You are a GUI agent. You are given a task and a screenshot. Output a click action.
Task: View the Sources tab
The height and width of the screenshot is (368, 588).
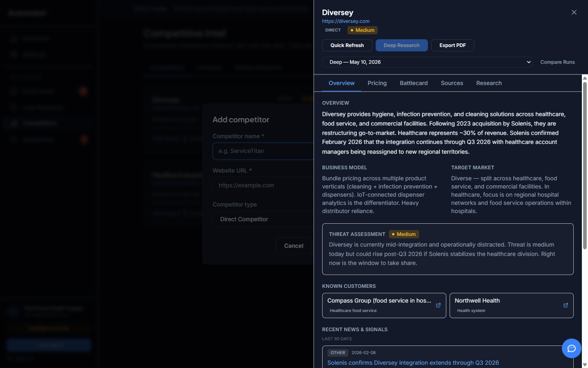pyautogui.click(x=452, y=83)
